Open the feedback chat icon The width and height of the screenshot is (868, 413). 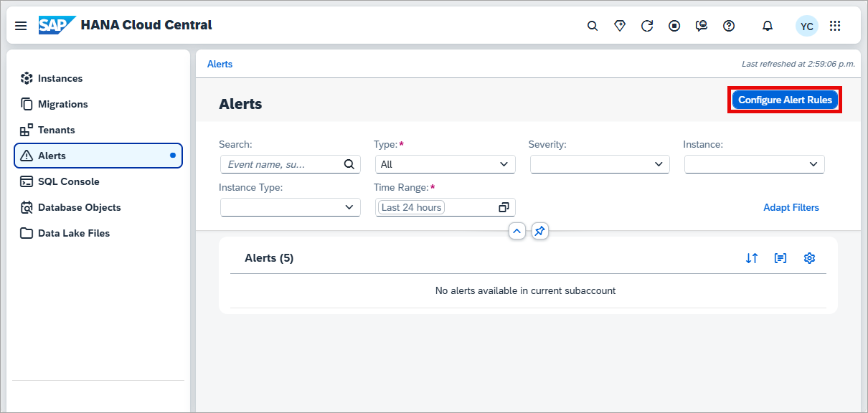702,26
